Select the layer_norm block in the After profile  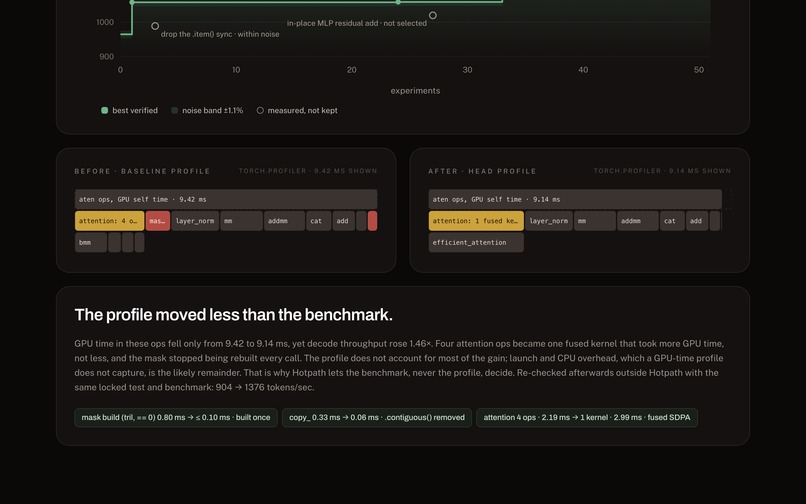coord(549,221)
